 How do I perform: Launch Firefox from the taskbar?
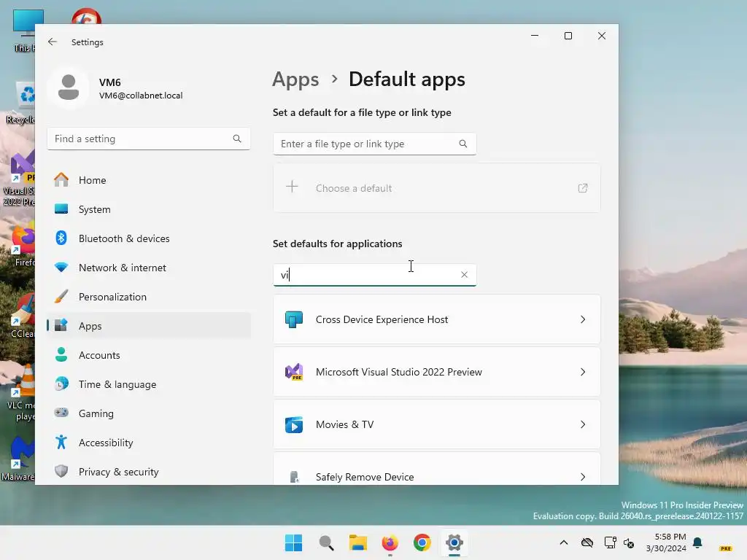[390, 542]
